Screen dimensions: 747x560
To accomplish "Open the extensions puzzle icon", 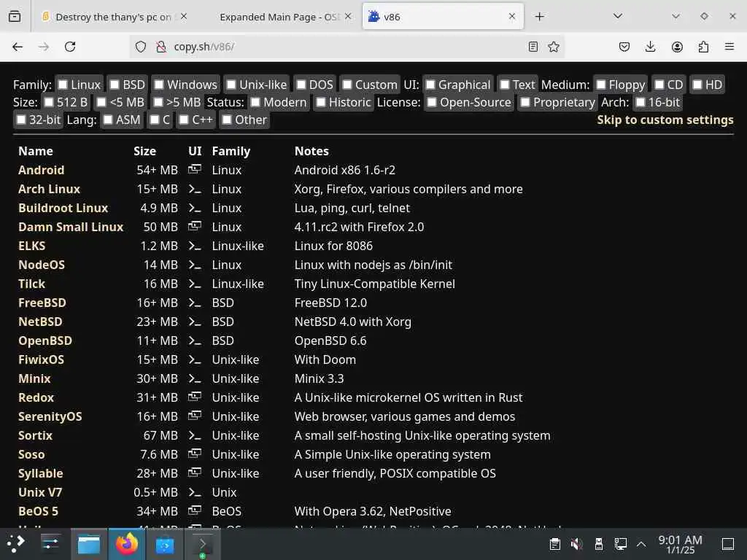I will [703, 47].
